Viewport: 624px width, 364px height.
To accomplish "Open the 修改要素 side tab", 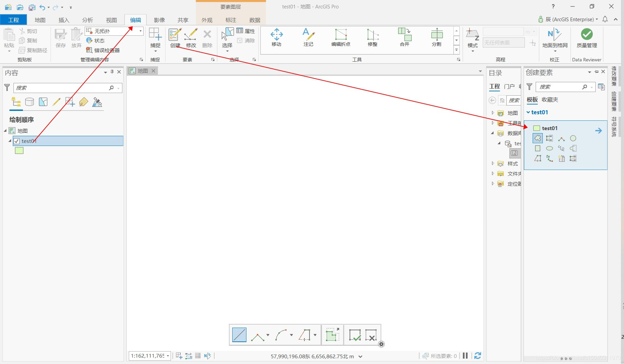I will [x=614, y=76].
